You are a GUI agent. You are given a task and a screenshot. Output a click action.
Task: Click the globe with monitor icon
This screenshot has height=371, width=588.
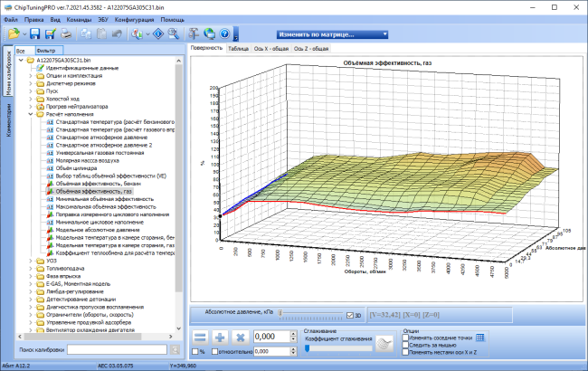(209, 33)
